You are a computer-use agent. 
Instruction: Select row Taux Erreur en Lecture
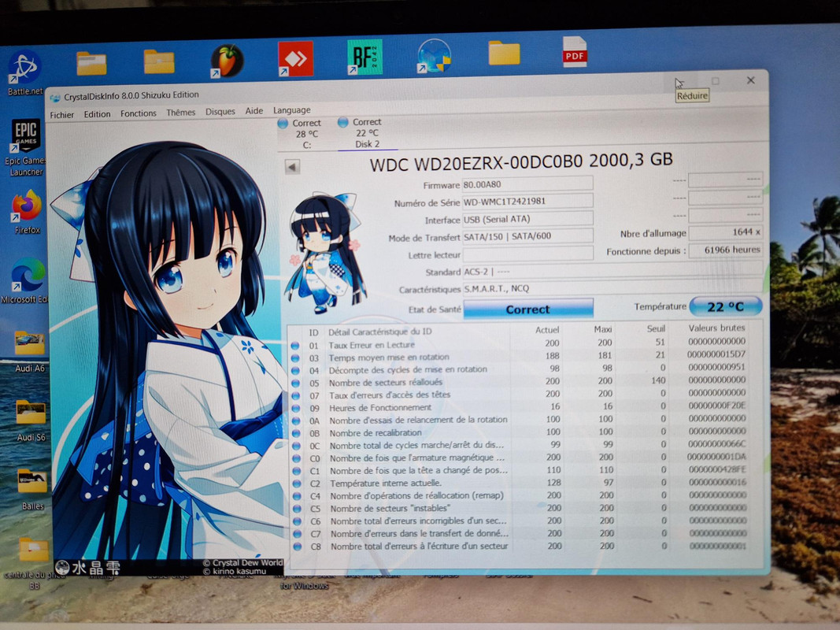[x=520, y=344]
